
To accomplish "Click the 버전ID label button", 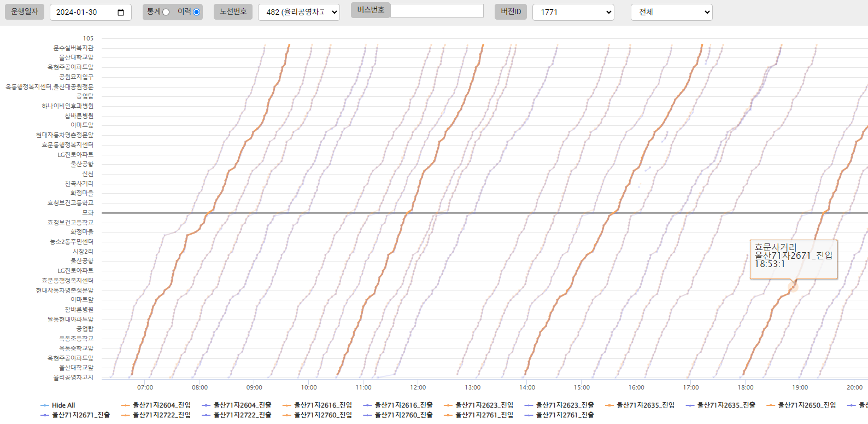I will pos(511,11).
